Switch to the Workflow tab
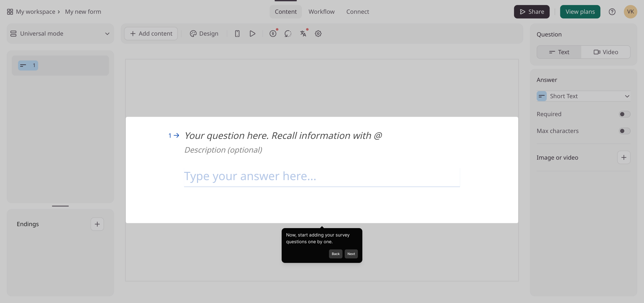 click(321, 12)
